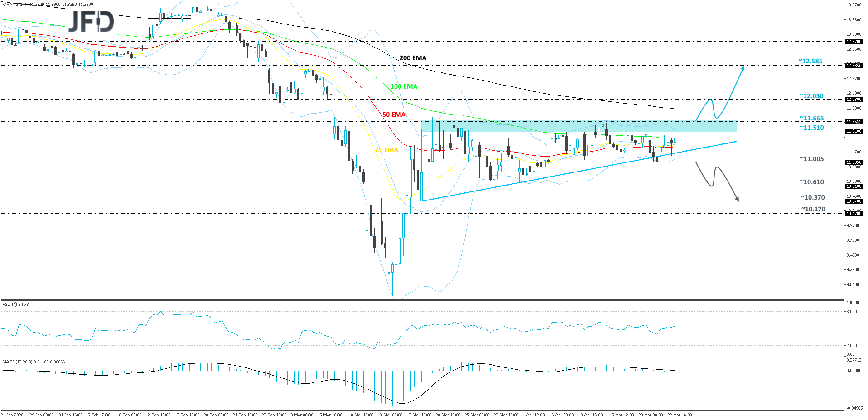Click the 12.9700 price axis tag
This screenshot has height=420, width=868.
pos(854,42)
